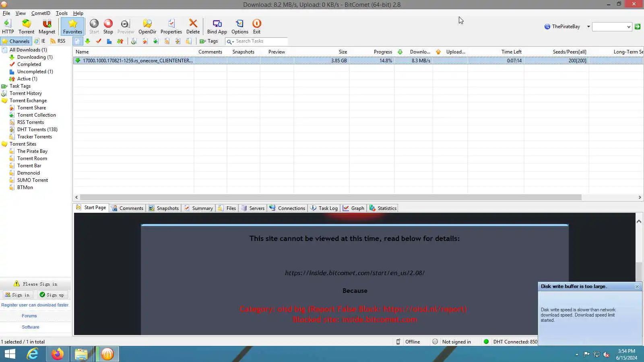
Task: Select Uncompleted (1) category
Action: coord(35,72)
